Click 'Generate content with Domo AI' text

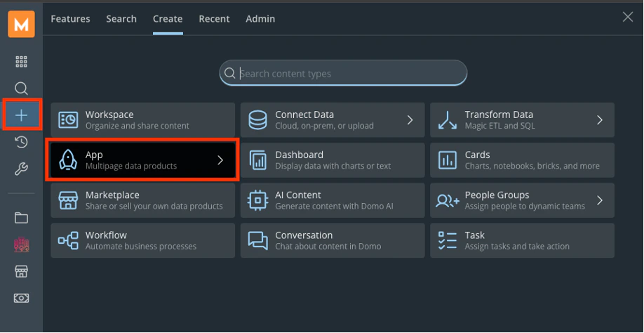[334, 207]
